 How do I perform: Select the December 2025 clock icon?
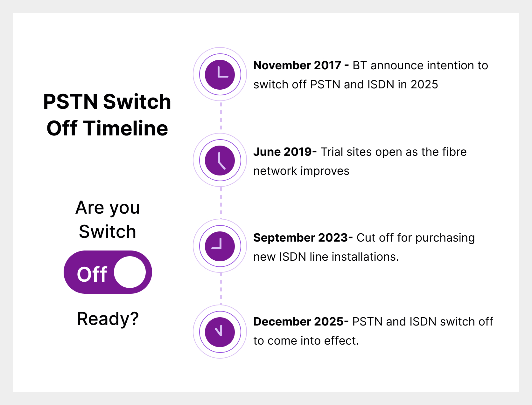[220, 332]
